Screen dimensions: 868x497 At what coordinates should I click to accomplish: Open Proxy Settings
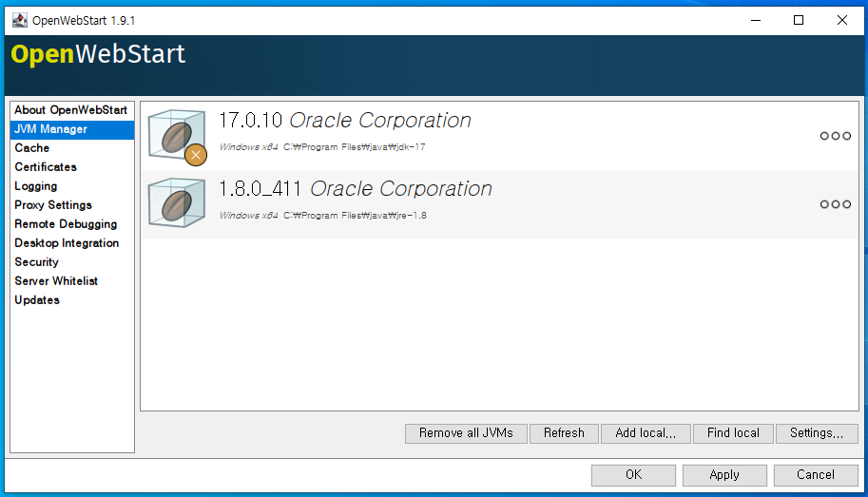pyautogui.click(x=72, y=204)
